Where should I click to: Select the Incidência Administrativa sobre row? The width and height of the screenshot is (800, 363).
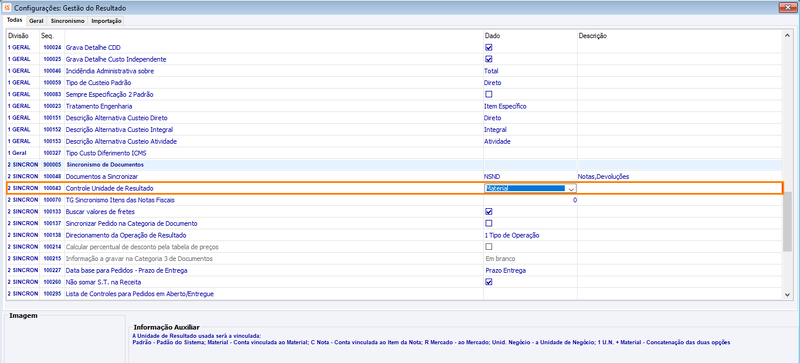tap(394, 71)
